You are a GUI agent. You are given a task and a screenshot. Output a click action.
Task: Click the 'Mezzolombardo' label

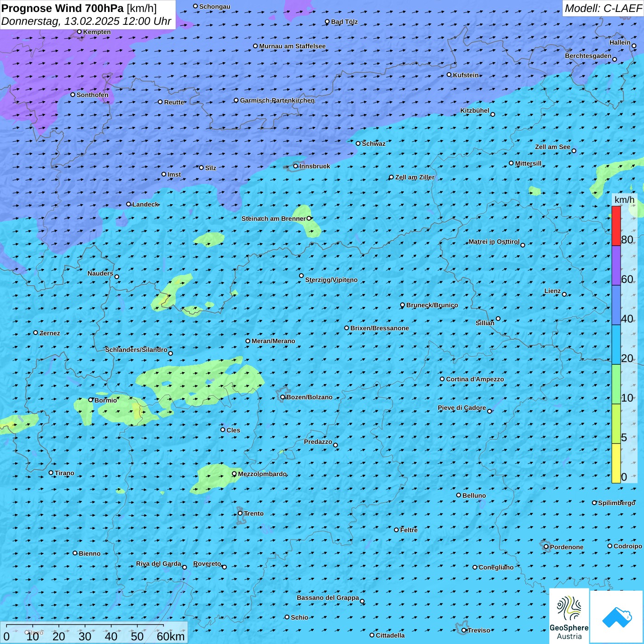(262, 474)
